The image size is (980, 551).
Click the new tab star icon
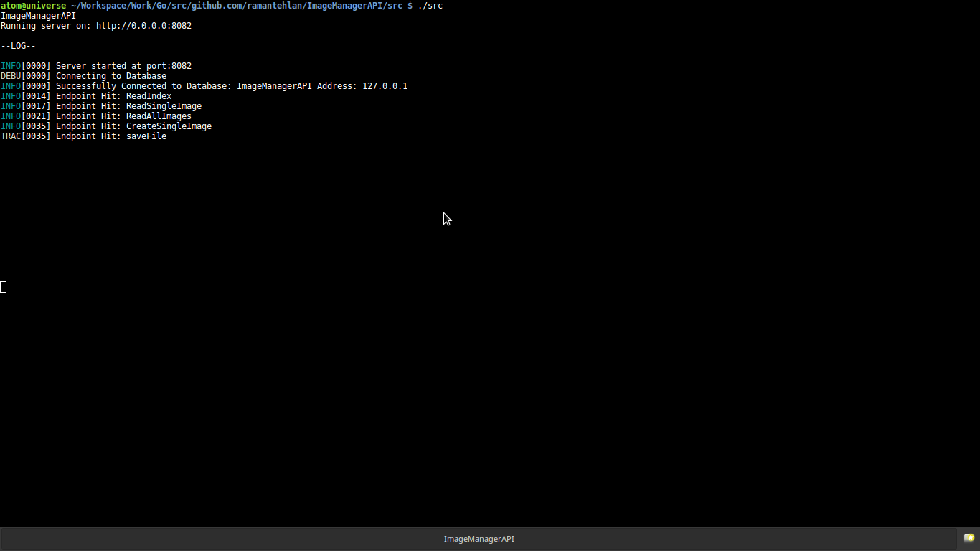pyautogui.click(x=969, y=538)
